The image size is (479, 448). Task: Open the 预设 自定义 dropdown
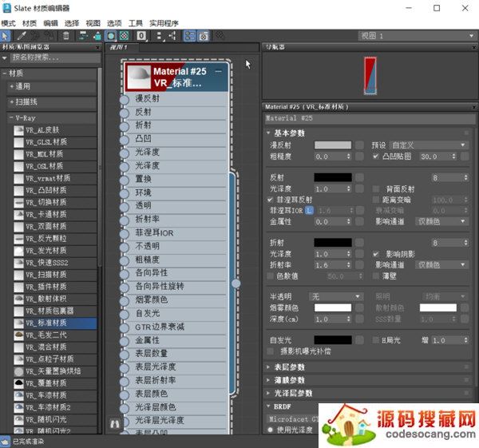[428, 145]
